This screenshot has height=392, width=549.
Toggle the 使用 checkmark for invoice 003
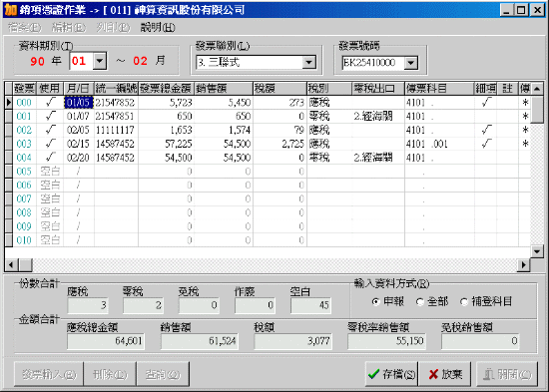tap(50, 144)
